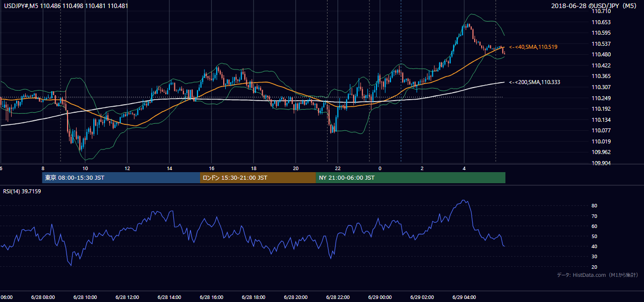
Task: Click the 6/28 14:00 time label
Action: [169, 297]
